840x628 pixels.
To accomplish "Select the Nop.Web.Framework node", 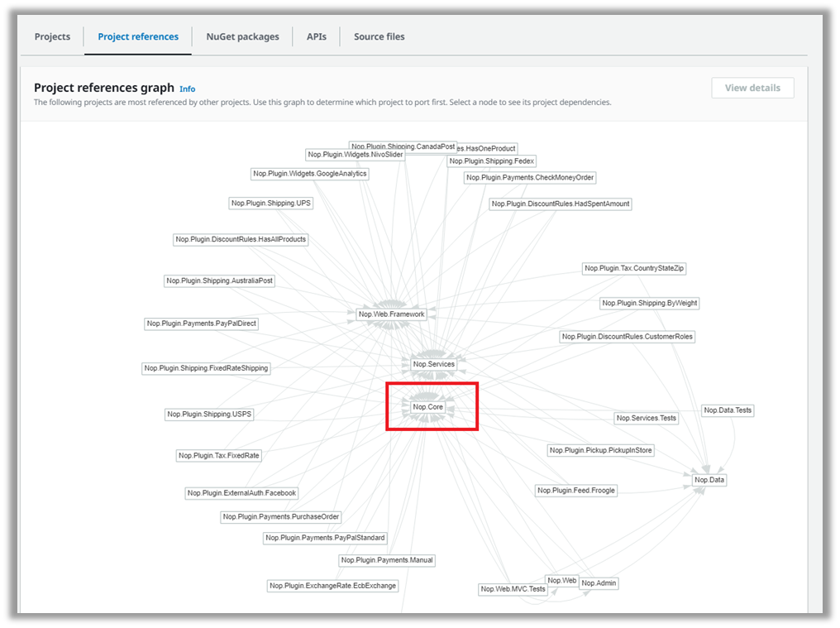I will 390,314.
